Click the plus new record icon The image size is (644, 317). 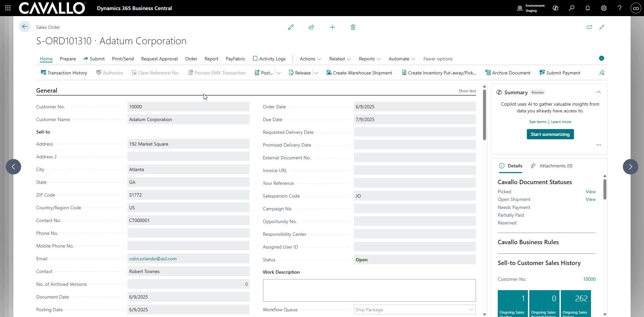pyautogui.click(x=332, y=27)
